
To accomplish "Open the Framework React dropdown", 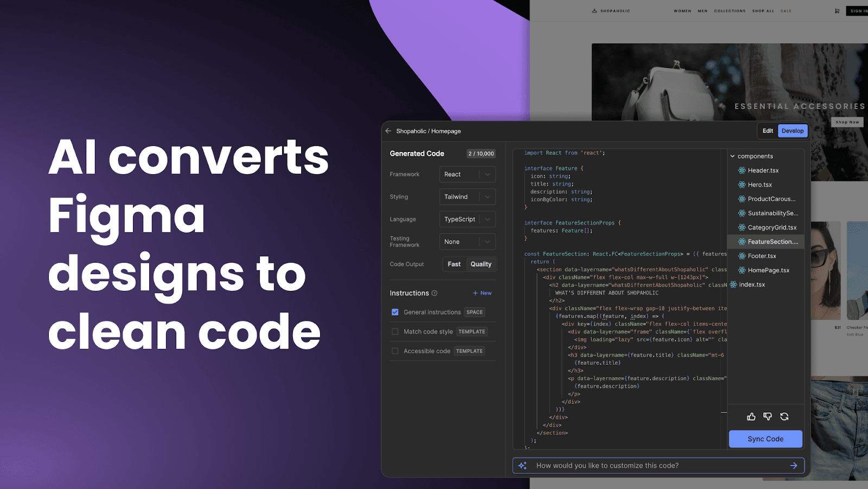I will point(467,174).
